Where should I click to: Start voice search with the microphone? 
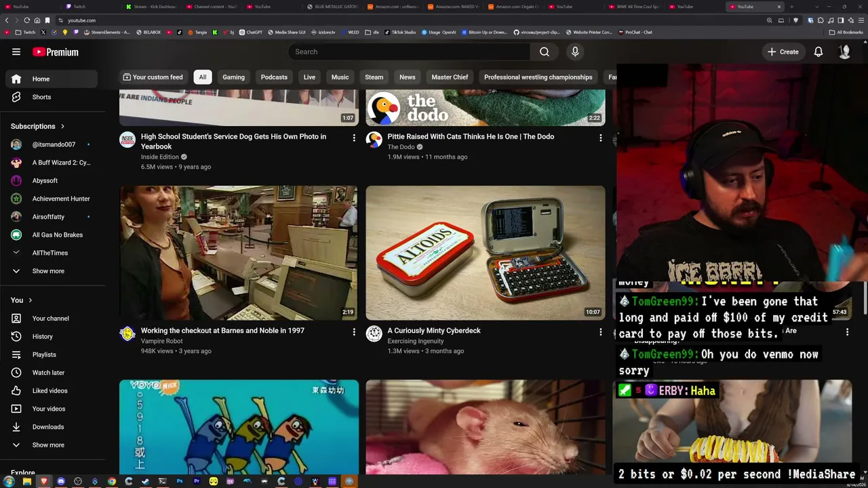575,52
